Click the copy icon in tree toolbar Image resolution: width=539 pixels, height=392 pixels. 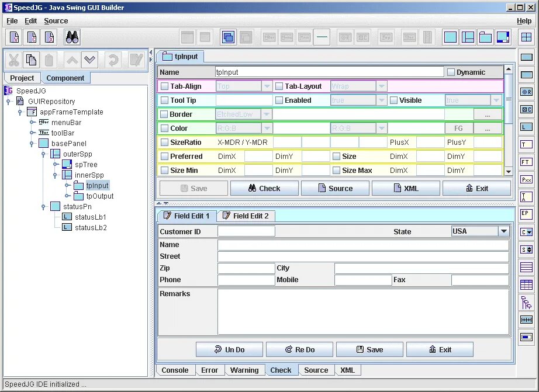(x=32, y=60)
